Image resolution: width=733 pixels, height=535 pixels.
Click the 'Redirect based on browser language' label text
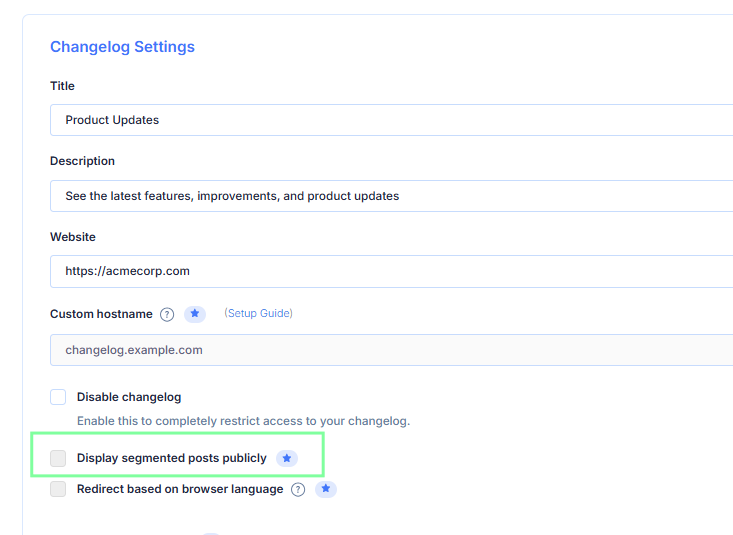point(180,489)
